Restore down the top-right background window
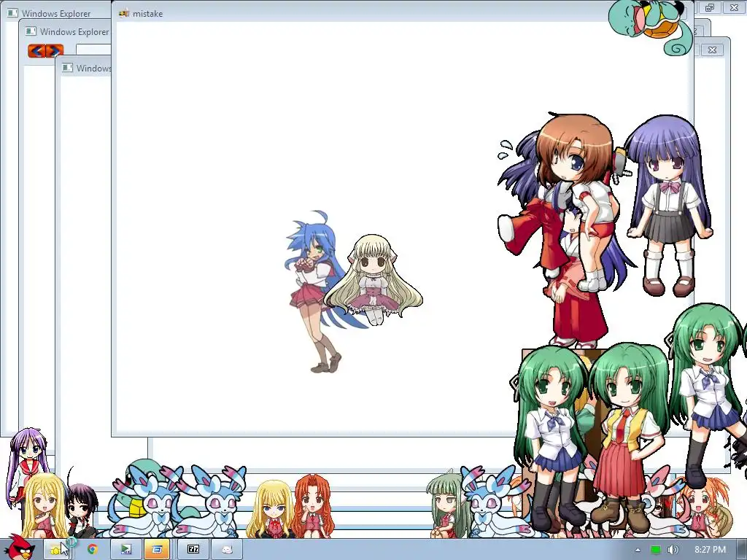 tap(710, 7)
